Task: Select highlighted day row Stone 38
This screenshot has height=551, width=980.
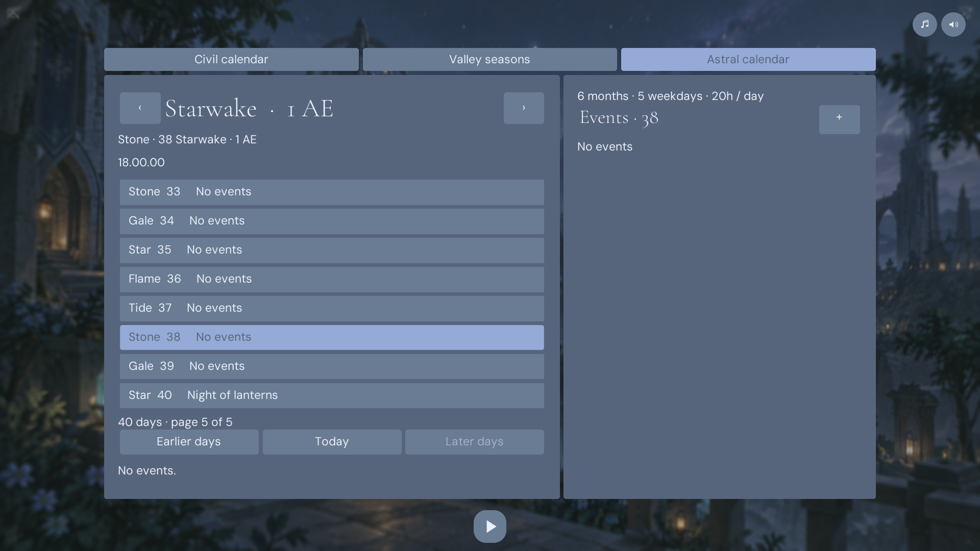Action: coord(332,337)
